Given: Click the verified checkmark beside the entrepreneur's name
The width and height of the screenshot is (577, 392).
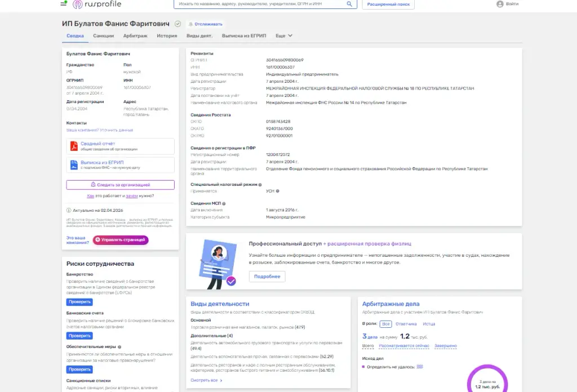Looking at the screenshot, I should click(x=177, y=24).
